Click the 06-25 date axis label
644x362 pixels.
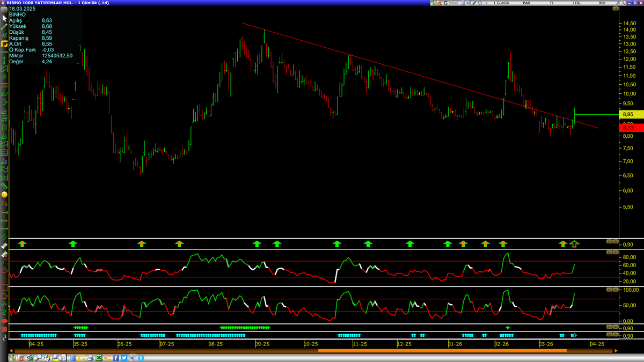[x=125, y=344]
